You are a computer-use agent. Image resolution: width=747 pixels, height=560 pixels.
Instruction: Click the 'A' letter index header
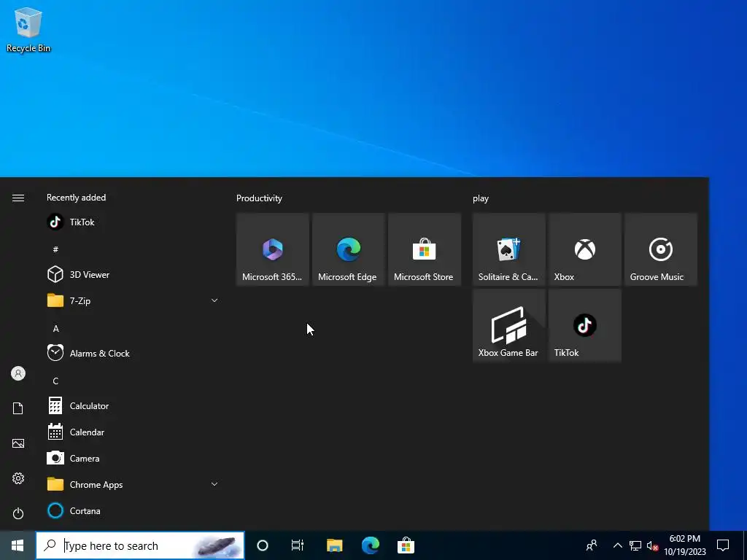55,329
